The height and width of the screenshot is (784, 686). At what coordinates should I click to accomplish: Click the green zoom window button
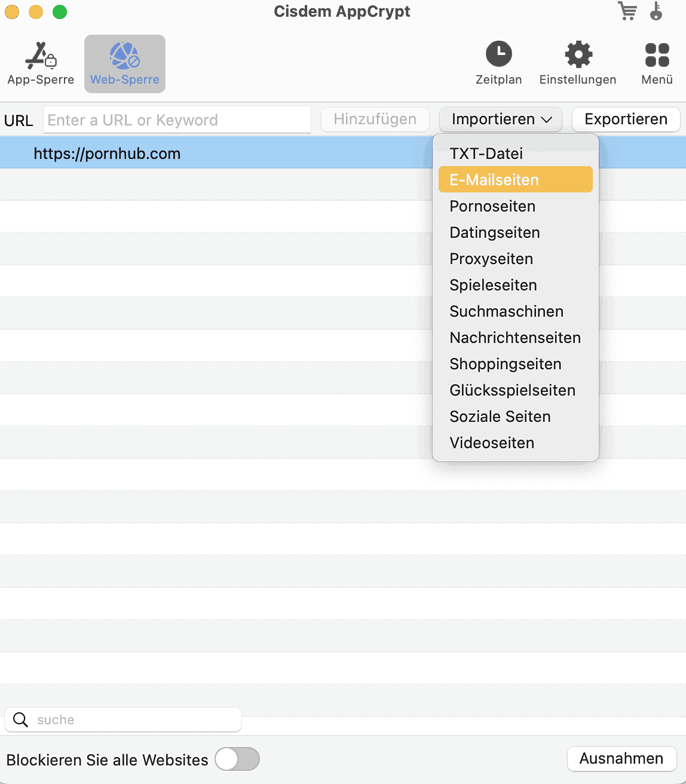[x=60, y=11]
